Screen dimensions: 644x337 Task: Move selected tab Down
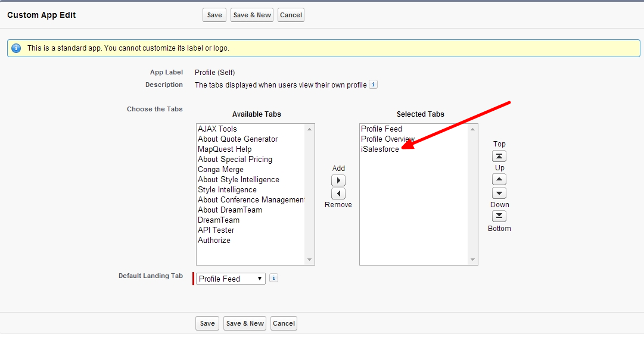[499, 192]
